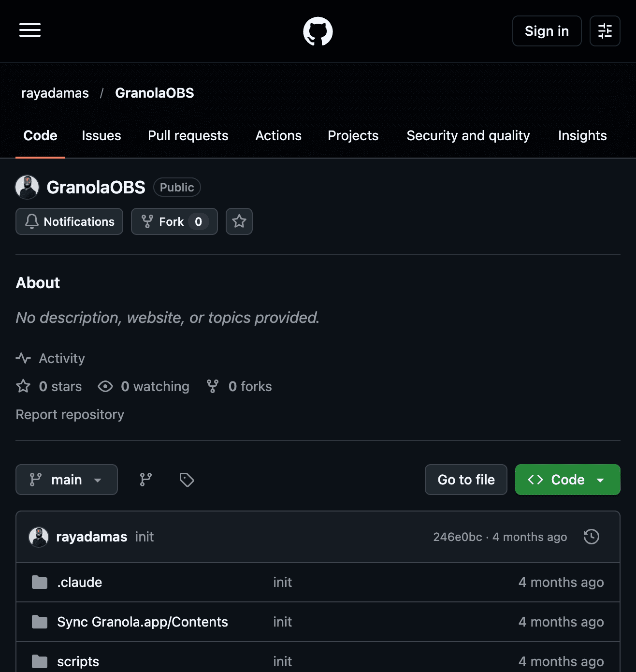Viewport: 636px width, 672px height.
Task: Click GranolaOBS in the breadcrumb
Action: [155, 93]
